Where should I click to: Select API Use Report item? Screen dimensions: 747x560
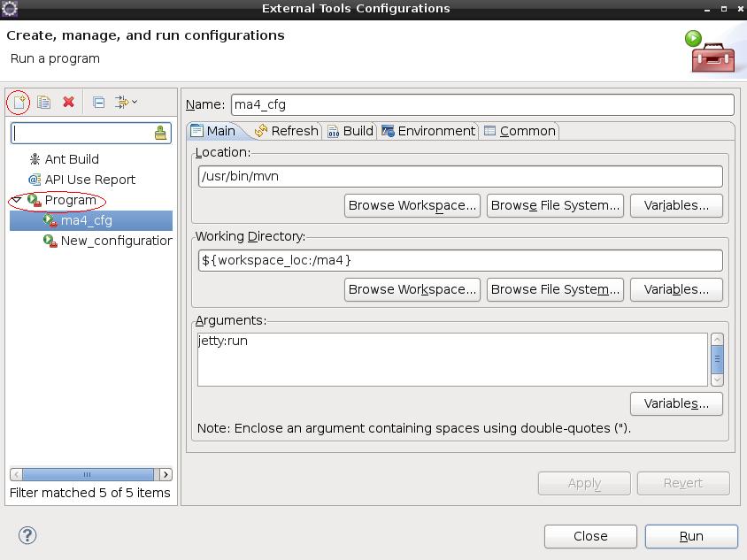[89, 180]
